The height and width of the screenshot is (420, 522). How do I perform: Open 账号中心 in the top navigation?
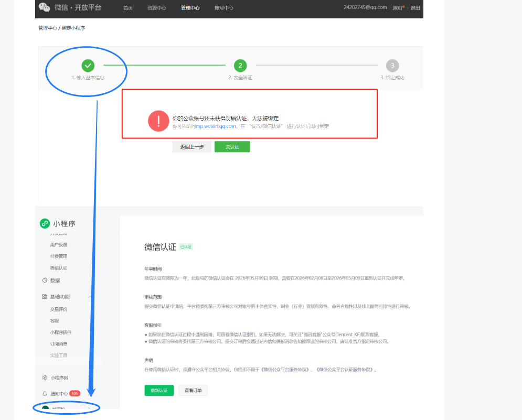(x=223, y=8)
